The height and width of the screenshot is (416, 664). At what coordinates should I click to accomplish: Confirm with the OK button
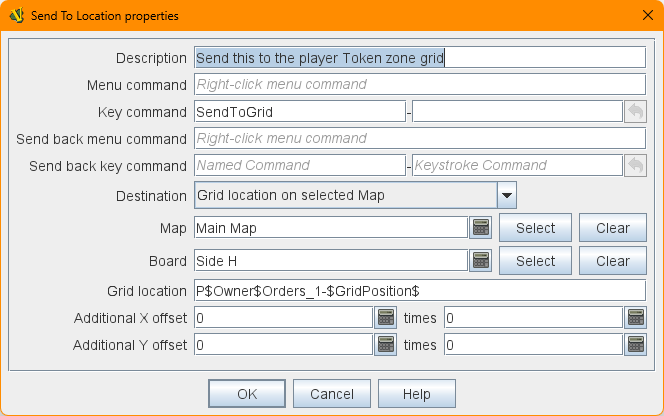247,394
